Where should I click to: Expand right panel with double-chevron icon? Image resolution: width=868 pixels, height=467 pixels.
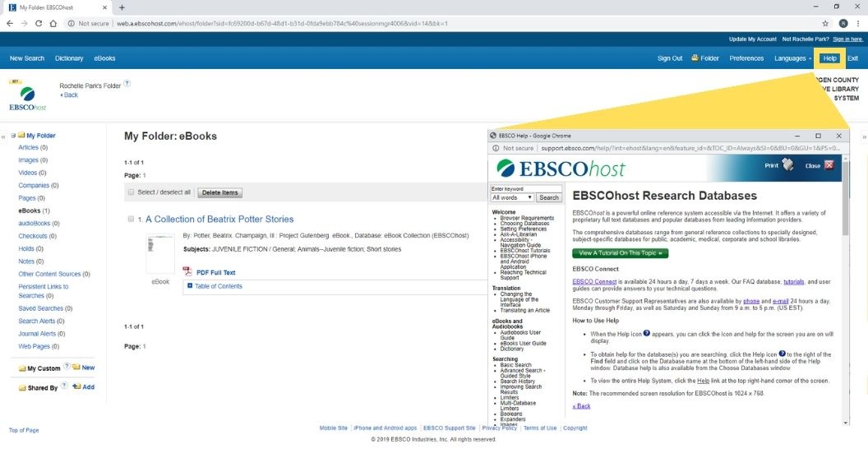[x=864, y=136]
